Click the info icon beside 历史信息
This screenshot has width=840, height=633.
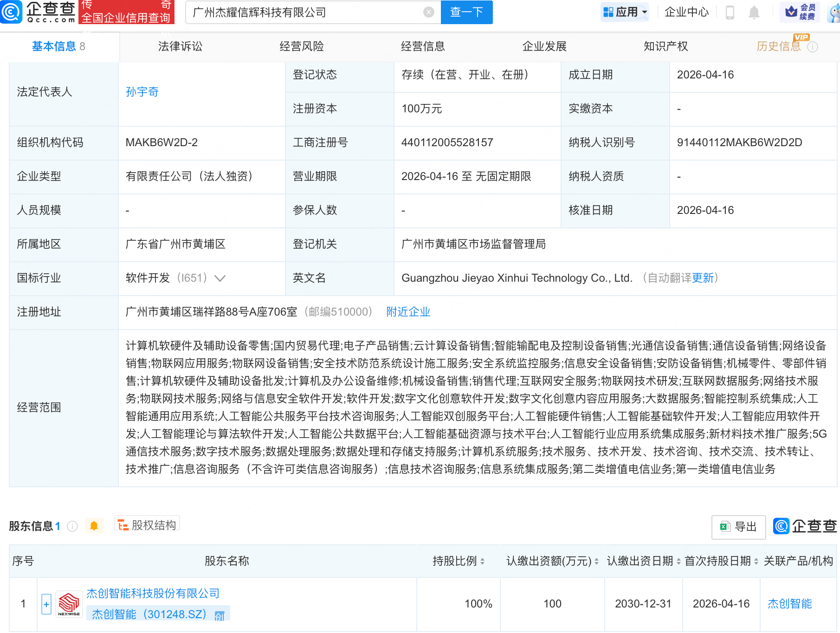(813, 47)
